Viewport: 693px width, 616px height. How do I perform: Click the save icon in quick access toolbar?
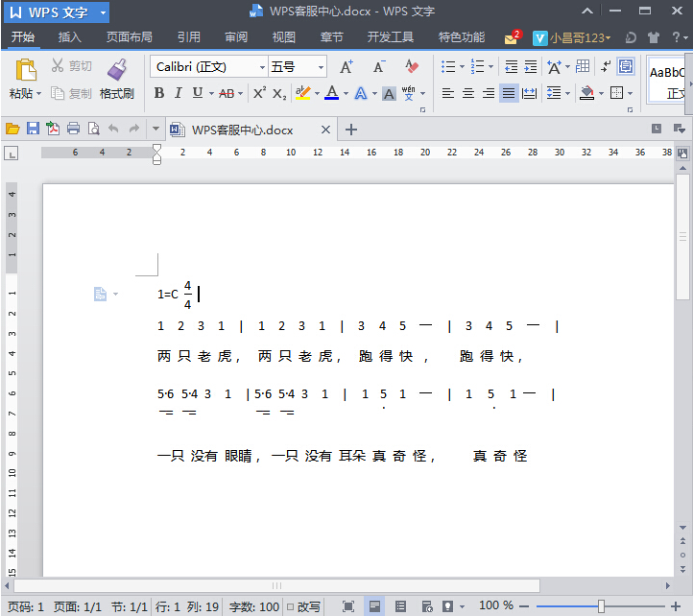(x=33, y=130)
